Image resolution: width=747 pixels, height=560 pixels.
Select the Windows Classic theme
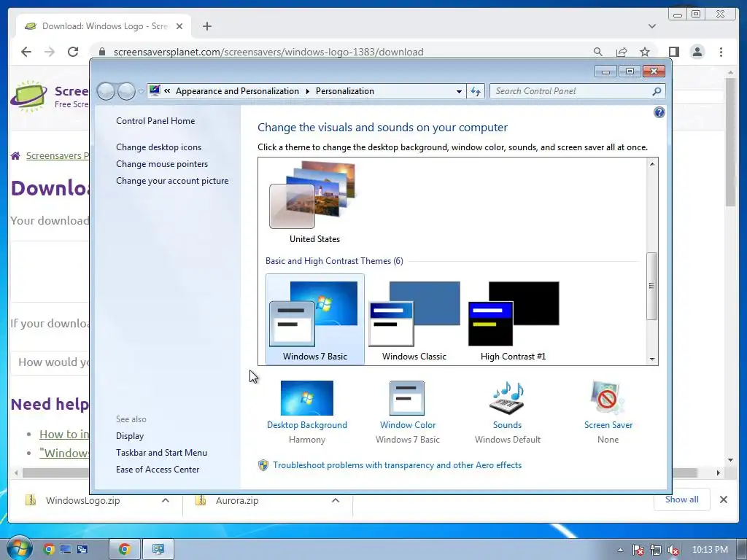click(x=414, y=319)
